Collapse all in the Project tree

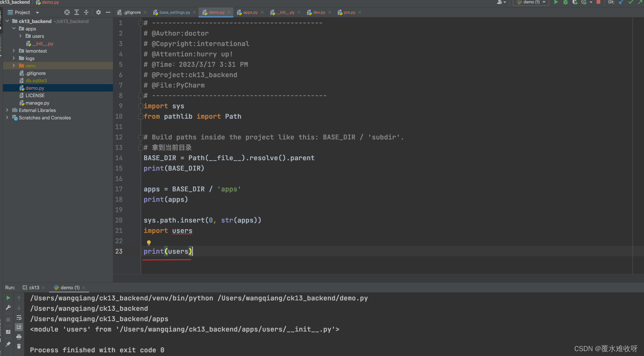[x=86, y=12]
